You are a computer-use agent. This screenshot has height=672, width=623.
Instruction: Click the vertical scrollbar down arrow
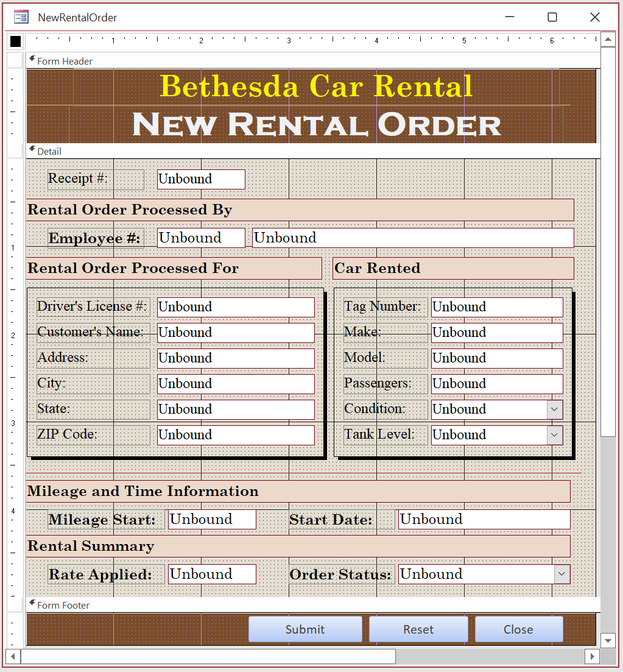click(608, 640)
